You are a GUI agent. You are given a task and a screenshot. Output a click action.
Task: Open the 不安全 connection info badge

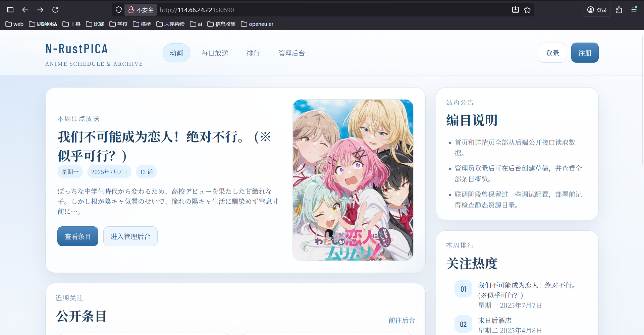pyautogui.click(x=141, y=10)
